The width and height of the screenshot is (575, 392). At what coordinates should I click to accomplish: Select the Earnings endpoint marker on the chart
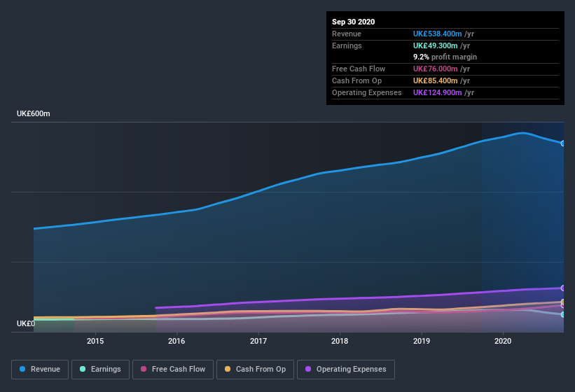point(562,314)
